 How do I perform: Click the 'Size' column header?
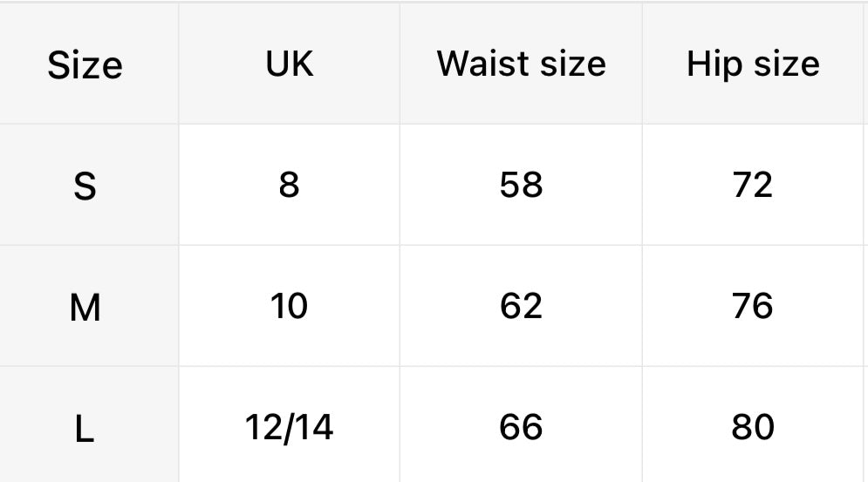pos(85,65)
